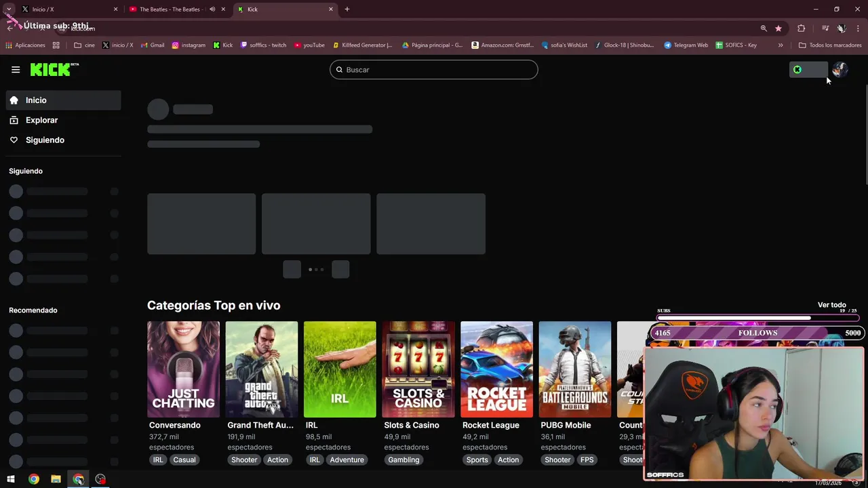
Task: Open File Explorer from the taskbar
Action: [56, 479]
